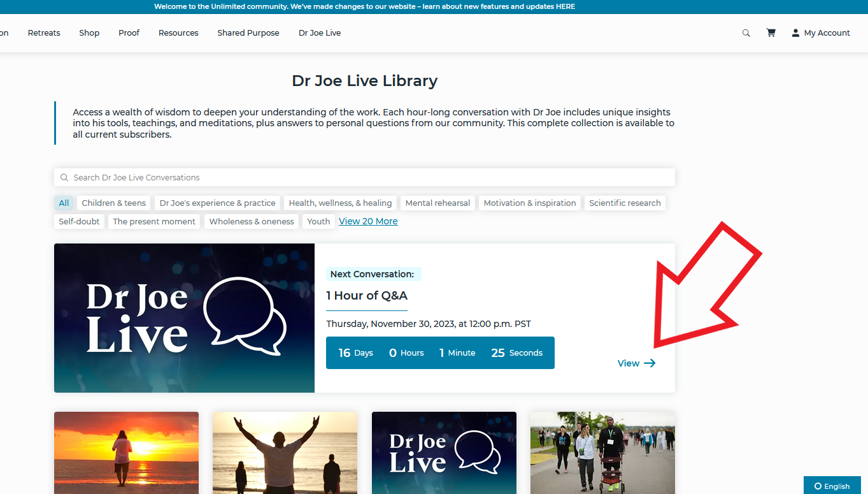Open the Proof menu item
This screenshot has height=494, width=868.
click(x=129, y=33)
